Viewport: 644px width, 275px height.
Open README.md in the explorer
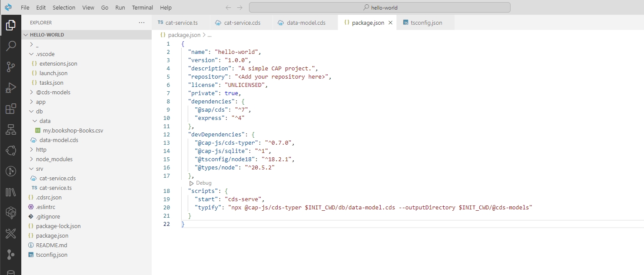tap(51, 245)
